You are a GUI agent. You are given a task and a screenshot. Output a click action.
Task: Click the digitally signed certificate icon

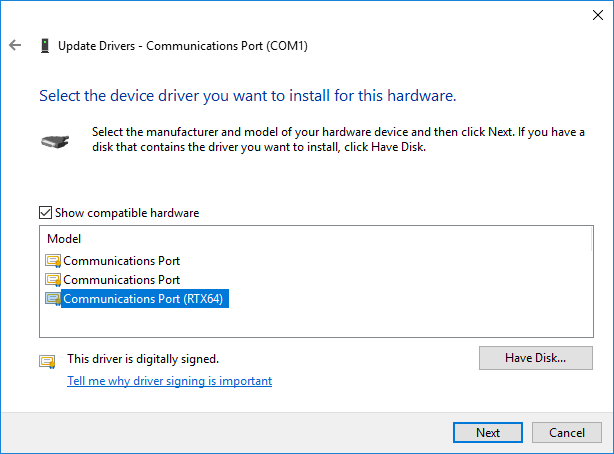coord(47,361)
